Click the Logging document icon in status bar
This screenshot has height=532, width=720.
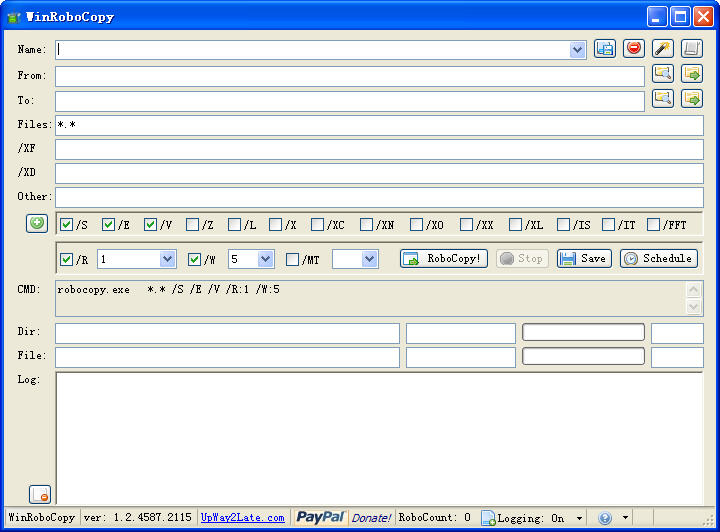coord(488,518)
